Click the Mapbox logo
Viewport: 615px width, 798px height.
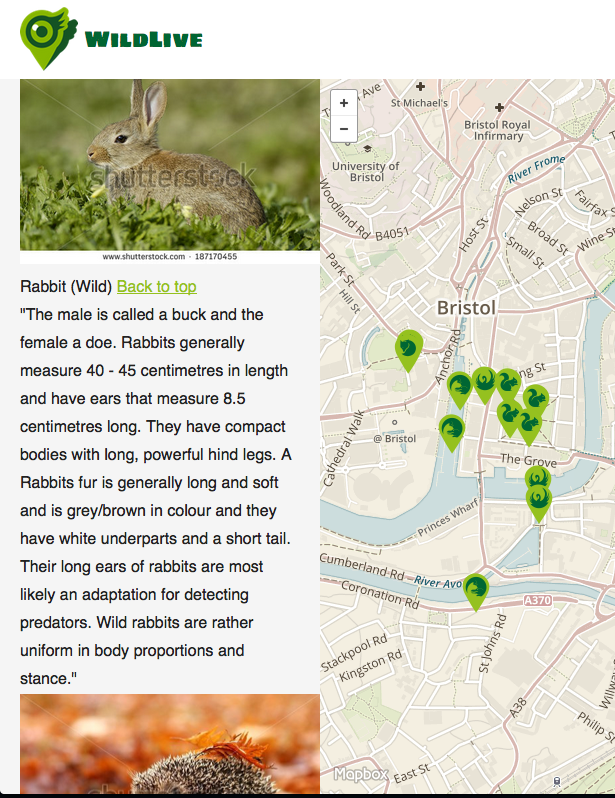tap(361, 775)
